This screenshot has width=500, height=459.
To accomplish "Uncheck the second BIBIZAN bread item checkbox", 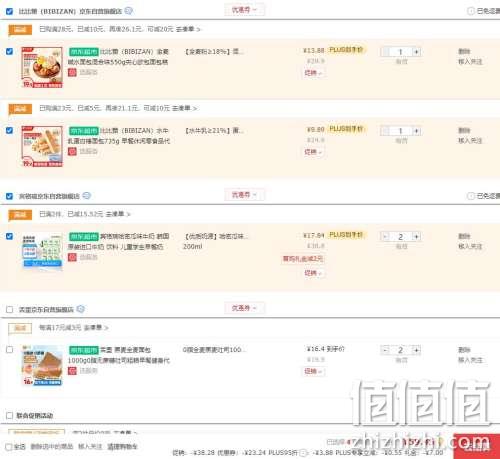I will [x=9, y=130].
